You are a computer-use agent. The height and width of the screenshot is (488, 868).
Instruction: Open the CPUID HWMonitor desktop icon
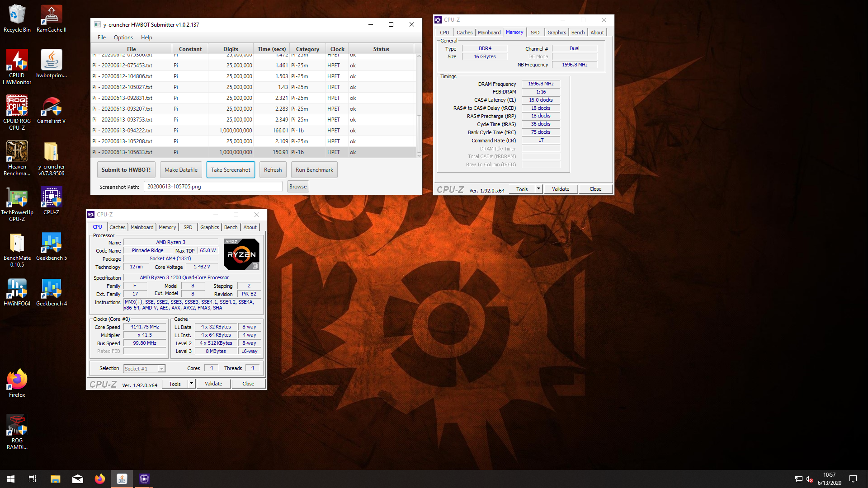[x=17, y=66]
